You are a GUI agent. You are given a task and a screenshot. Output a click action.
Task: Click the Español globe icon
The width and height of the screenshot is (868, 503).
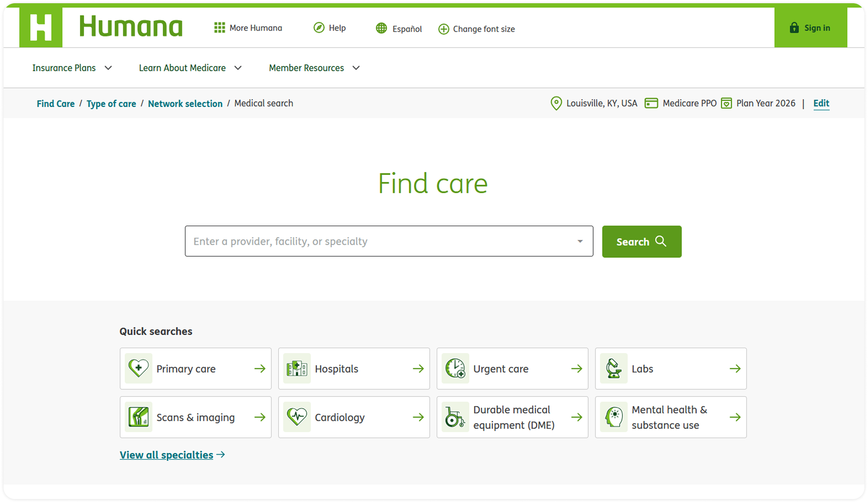click(x=381, y=28)
